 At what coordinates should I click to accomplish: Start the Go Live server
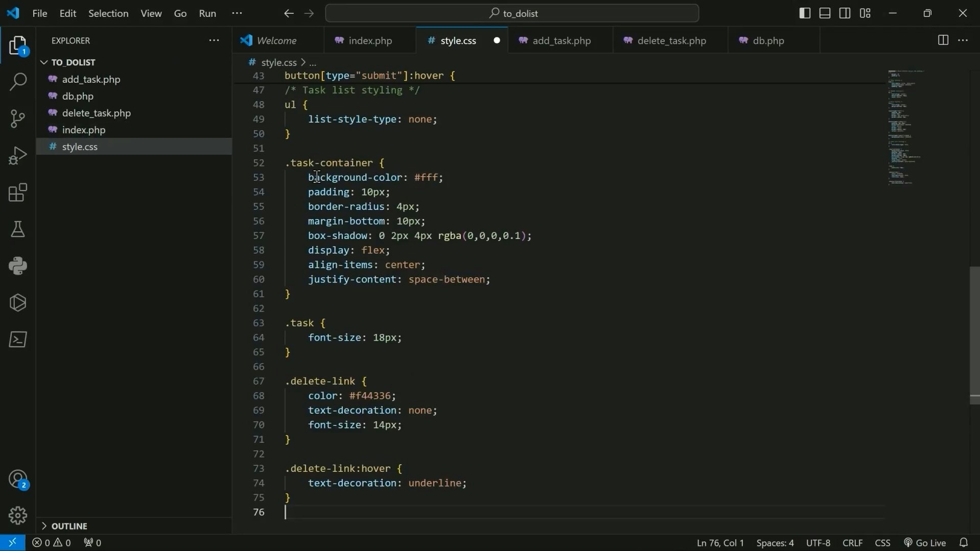925,542
